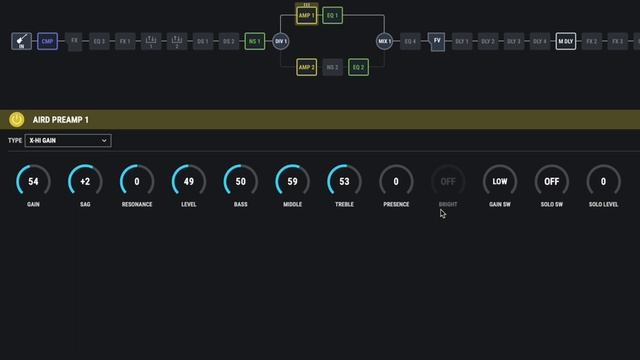
Task: Select the EQ 1 block
Action: coord(332,16)
